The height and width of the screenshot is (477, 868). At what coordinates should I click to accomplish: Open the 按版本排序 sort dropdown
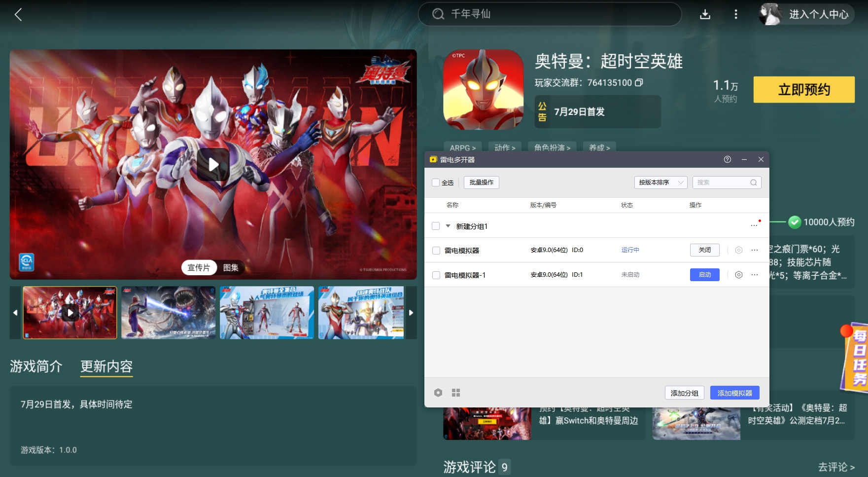point(660,183)
